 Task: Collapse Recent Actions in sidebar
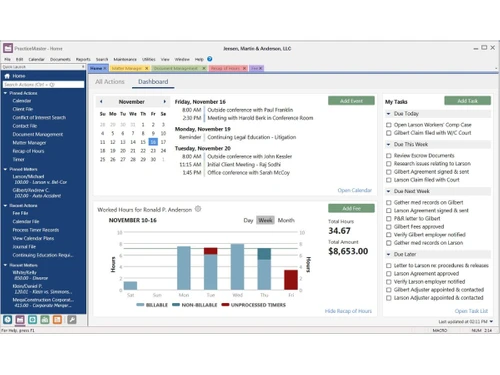click(5, 206)
